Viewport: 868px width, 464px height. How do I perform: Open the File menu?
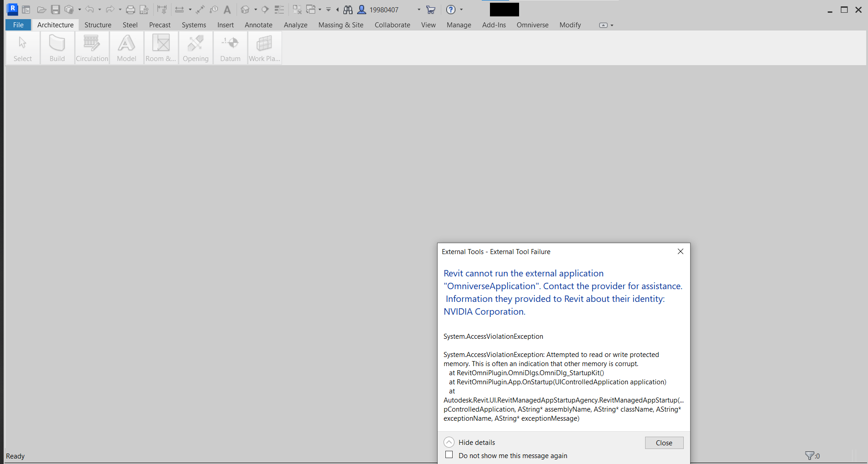tap(18, 25)
